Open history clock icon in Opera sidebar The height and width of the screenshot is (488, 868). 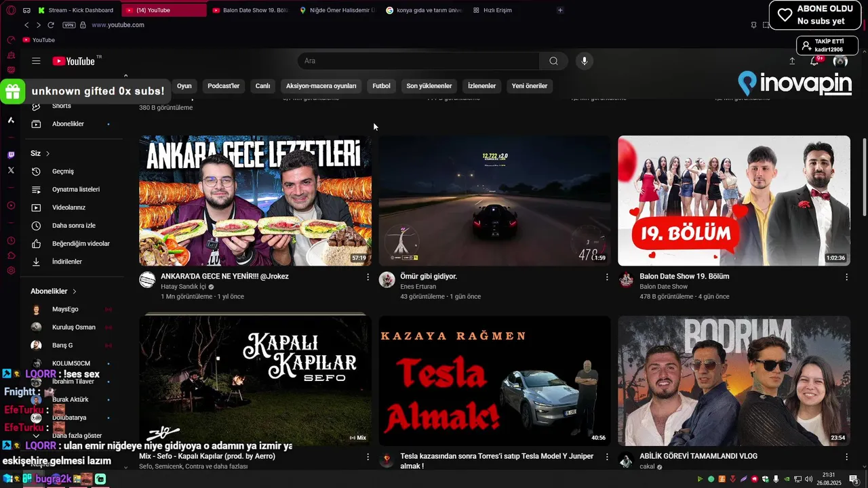pos(11,241)
